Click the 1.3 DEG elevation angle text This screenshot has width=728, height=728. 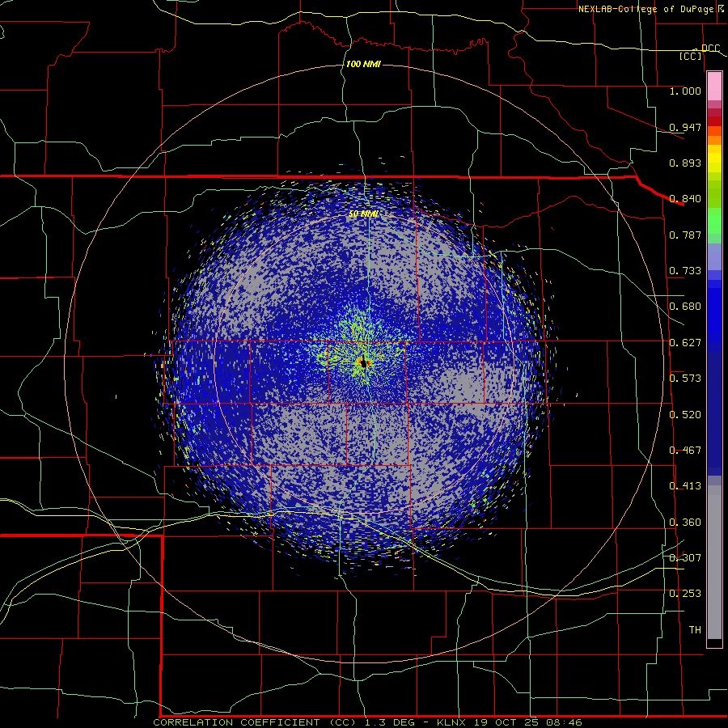pos(392,722)
